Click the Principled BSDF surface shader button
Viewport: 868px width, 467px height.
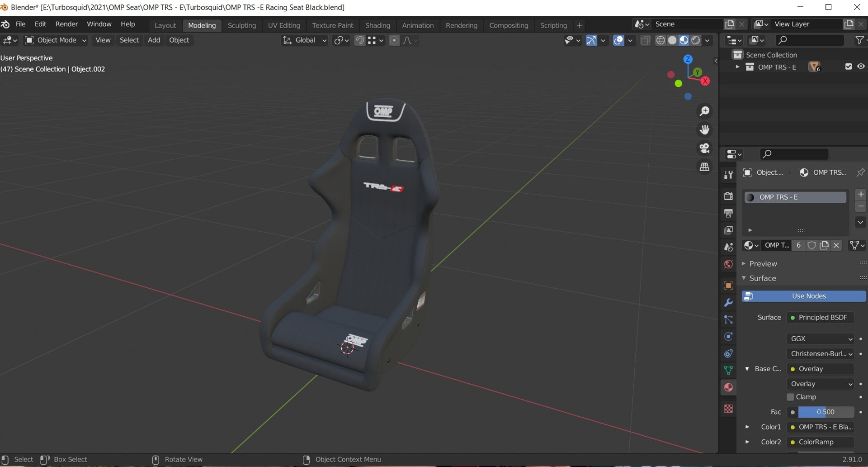point(821,317)
